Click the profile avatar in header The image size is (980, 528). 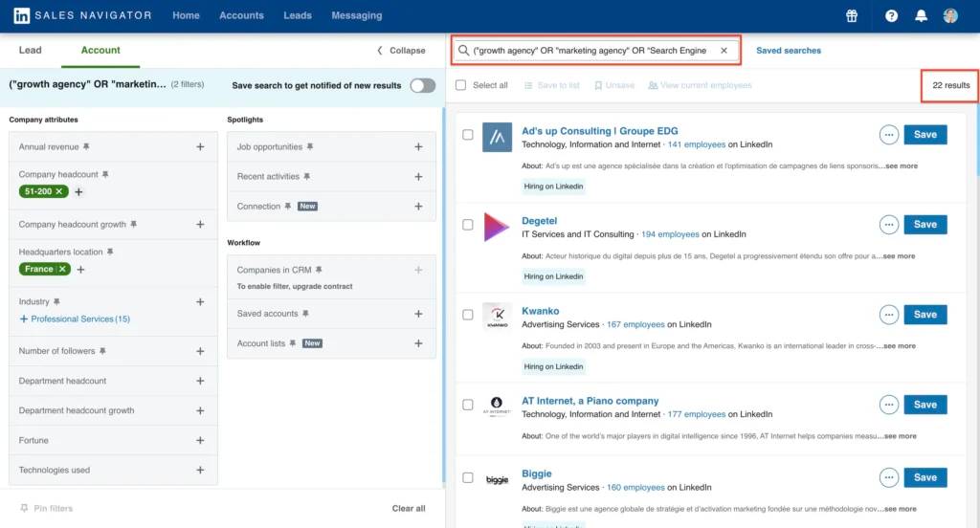pos(949,16)
